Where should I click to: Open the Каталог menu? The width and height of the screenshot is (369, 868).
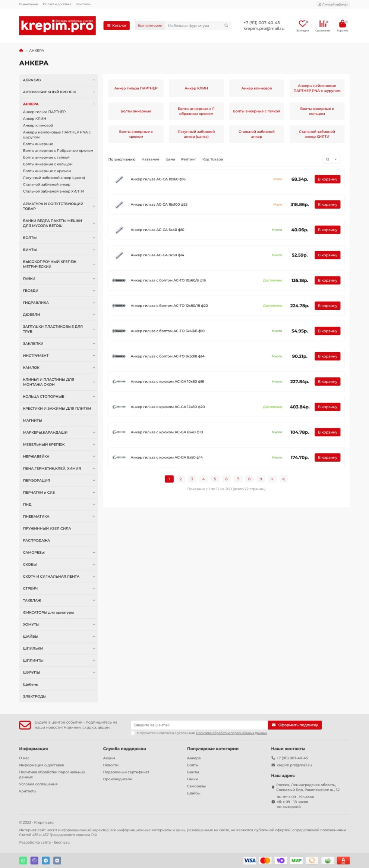(116, 26)
